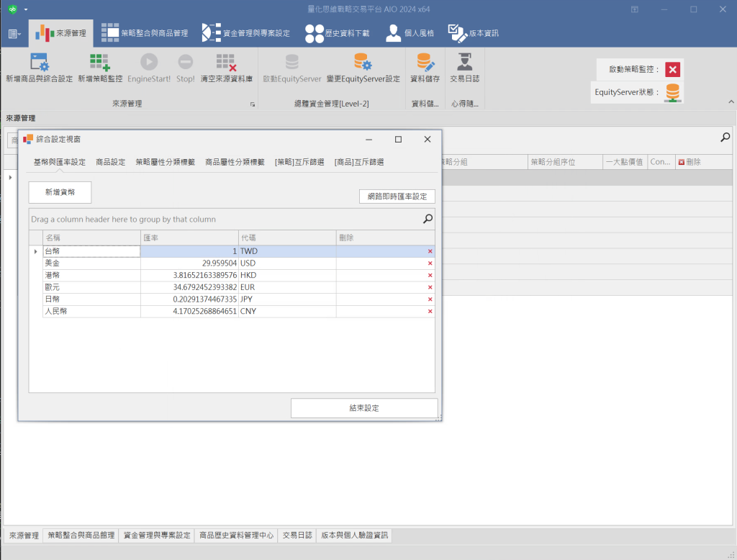Click 新增貨幣 button
The image size is (737, 560).
tap(60, 192)
